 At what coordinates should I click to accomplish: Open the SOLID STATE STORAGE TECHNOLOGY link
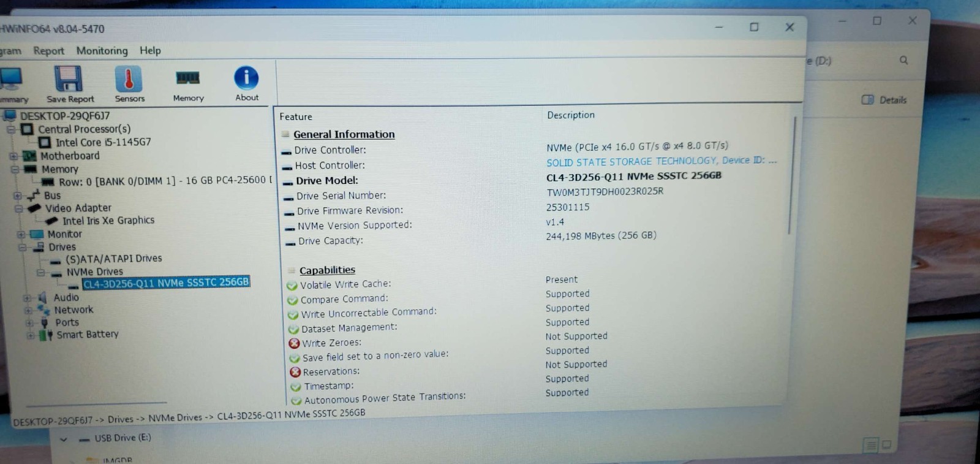(661, 161)
